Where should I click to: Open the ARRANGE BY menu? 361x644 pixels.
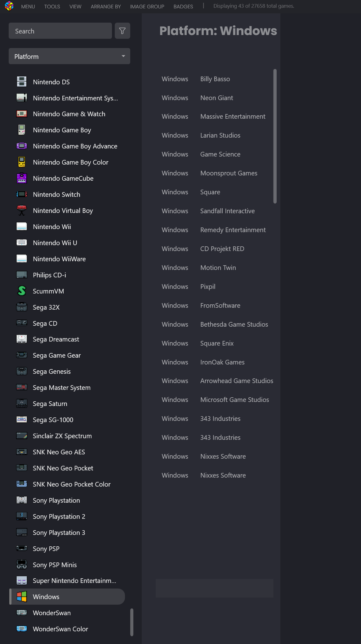106,7
